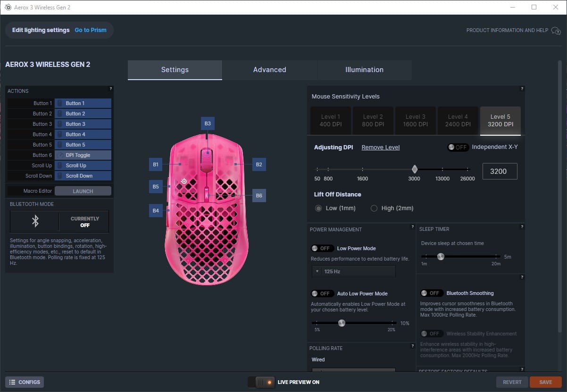Select Level 2 800 DPI
This screenshot has height=392, width=567.
[x=373, y=121]
